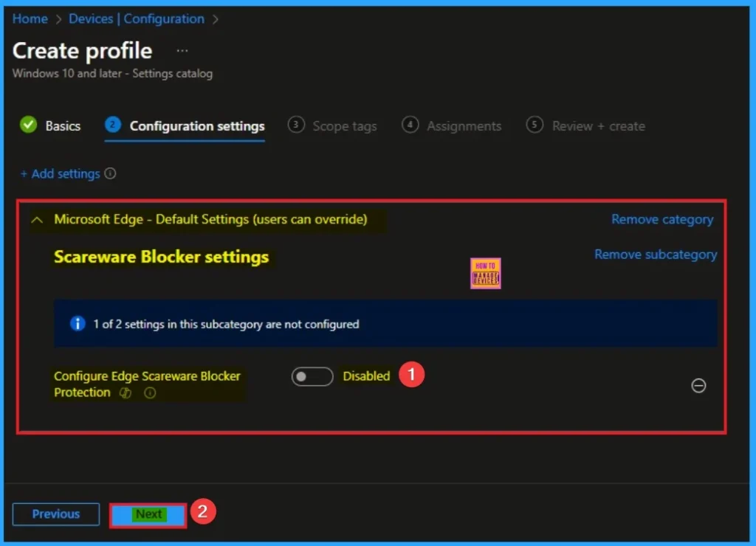The width and height of the screenshot is (756, 546).
Task: Click the '1 of 2 settings' notice text
Action: click(x=226, y=324)
